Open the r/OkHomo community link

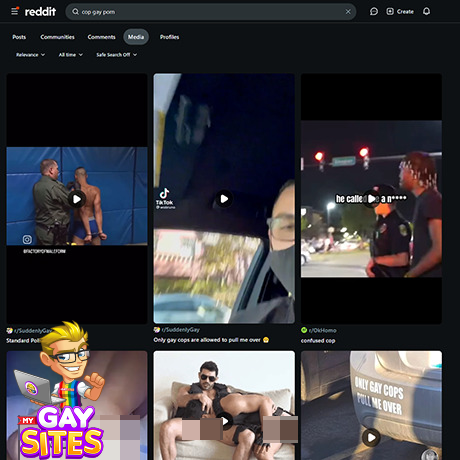tap(322, 330)
